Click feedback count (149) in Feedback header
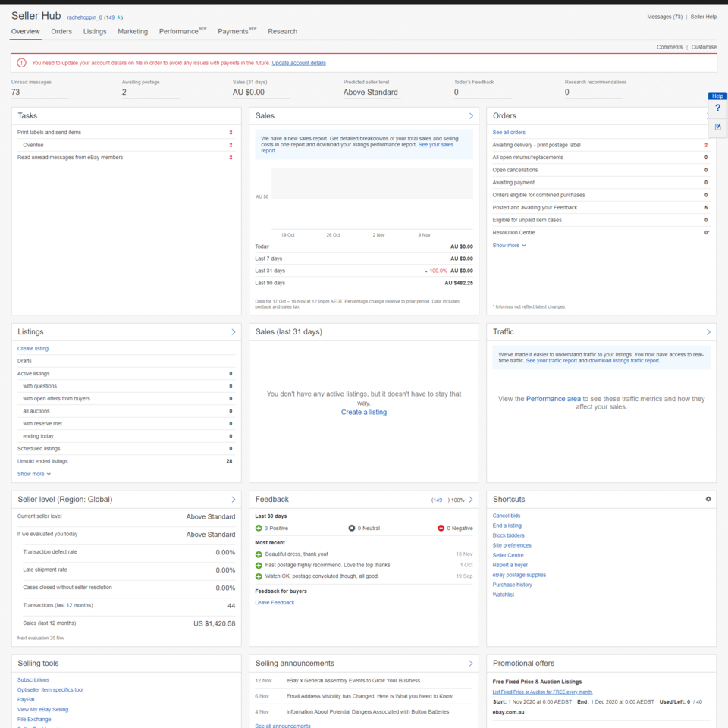Viewport: 728px width, 728px height. pos(437,500)
